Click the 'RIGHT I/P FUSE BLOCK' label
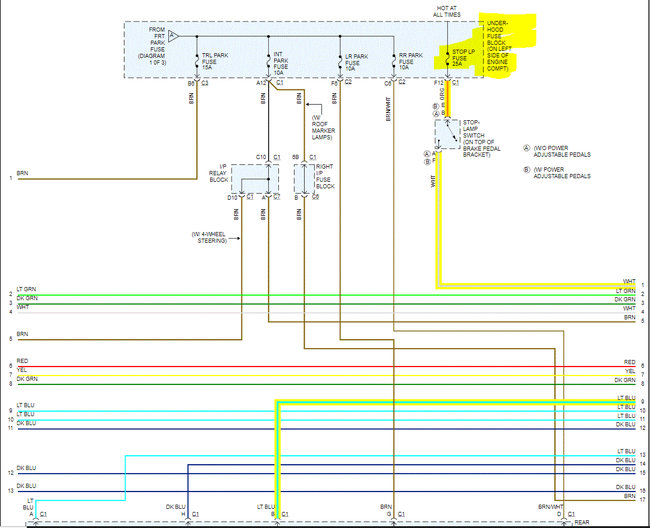 click(x=325, y=176)
